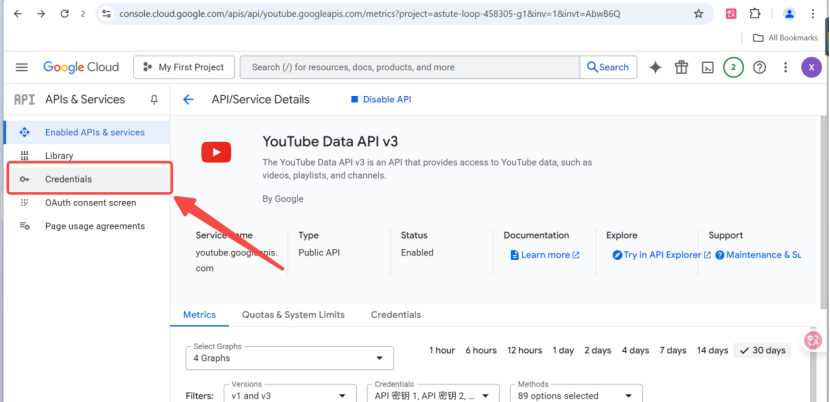The image size is (830, 402).
Task: Open the All Bookmarks folder
Action: (x=786, y=38)
